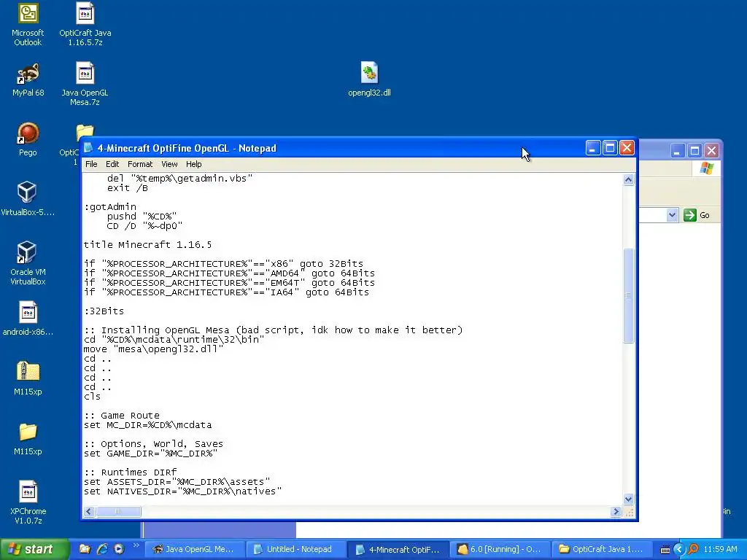Switch to OptiCraft Java folder taskbar button
Image resolution: width=747 pixels, height=560 pixels.
click(x=601, y=549)
